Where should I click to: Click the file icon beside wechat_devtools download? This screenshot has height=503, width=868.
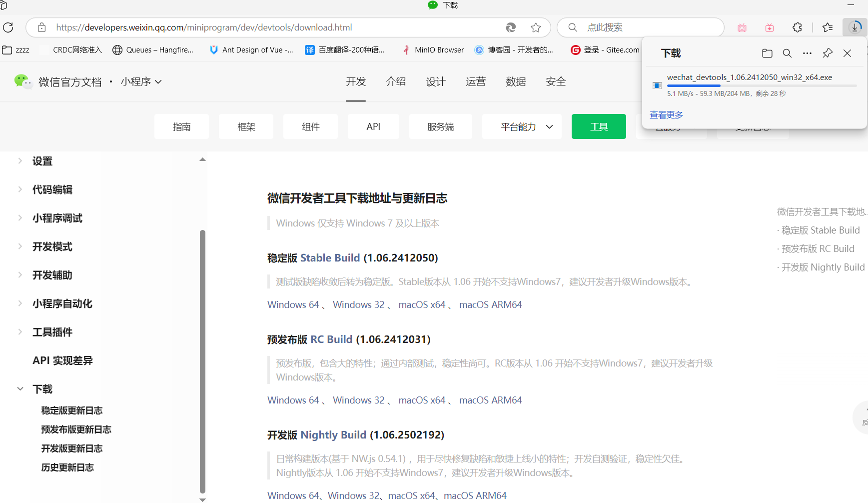click(657, 85)
